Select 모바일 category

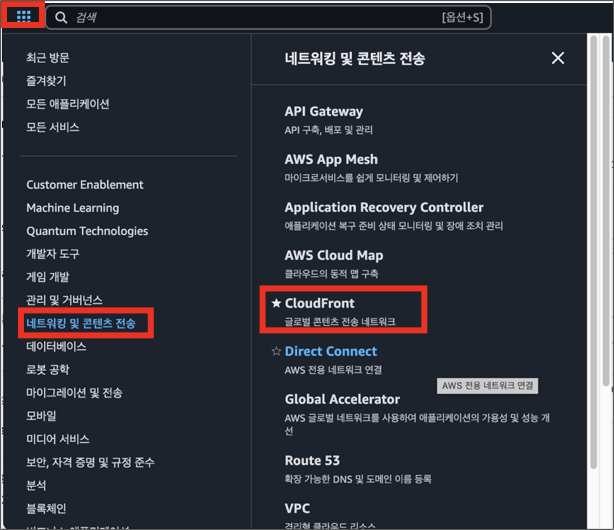(41, 416)
